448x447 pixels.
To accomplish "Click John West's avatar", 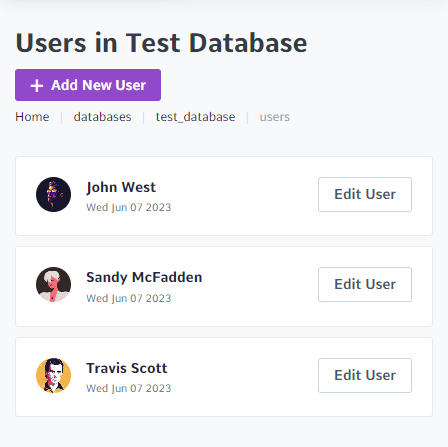I will coord(53,194).
